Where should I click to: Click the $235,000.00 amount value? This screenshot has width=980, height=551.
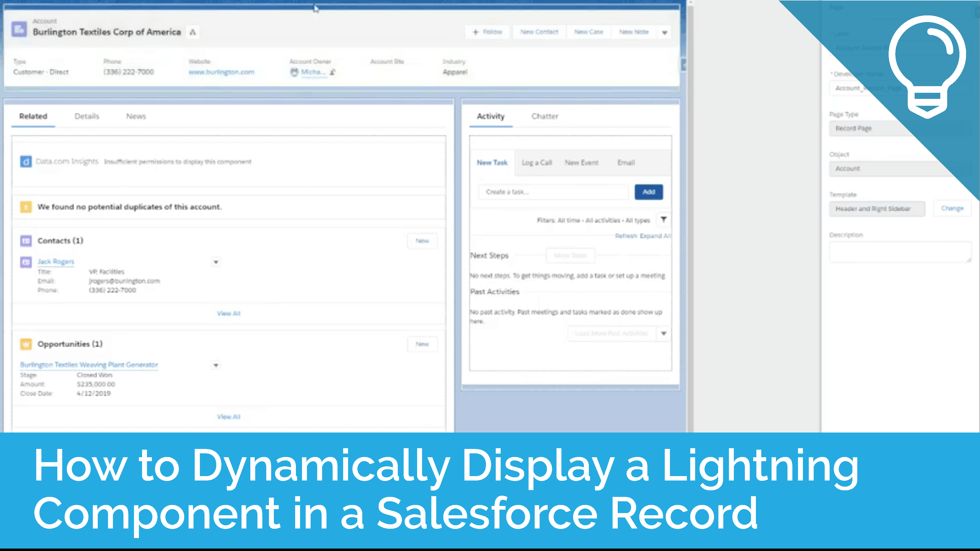click(96, 385)
